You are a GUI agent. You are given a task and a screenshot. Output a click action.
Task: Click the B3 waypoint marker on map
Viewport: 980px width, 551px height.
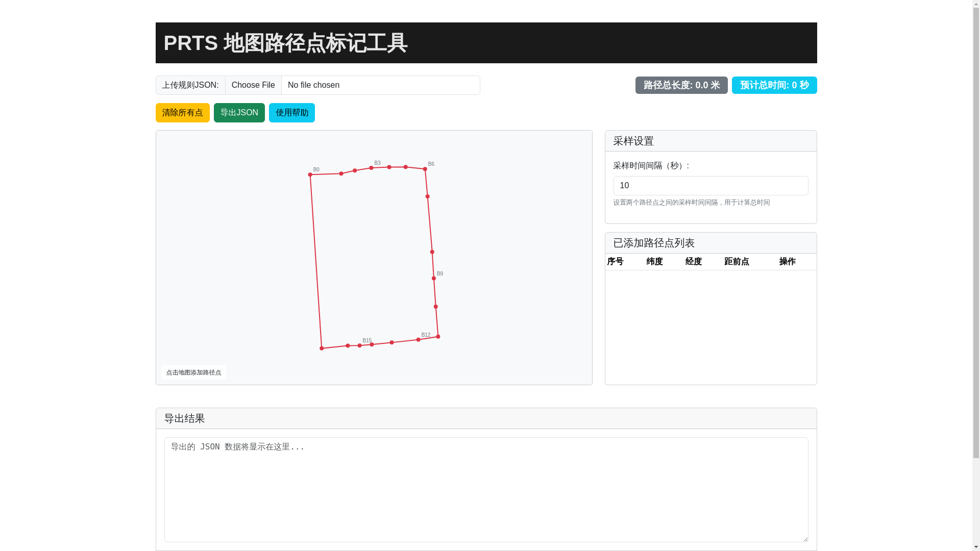pyautogui.click(x=371, y=168)
